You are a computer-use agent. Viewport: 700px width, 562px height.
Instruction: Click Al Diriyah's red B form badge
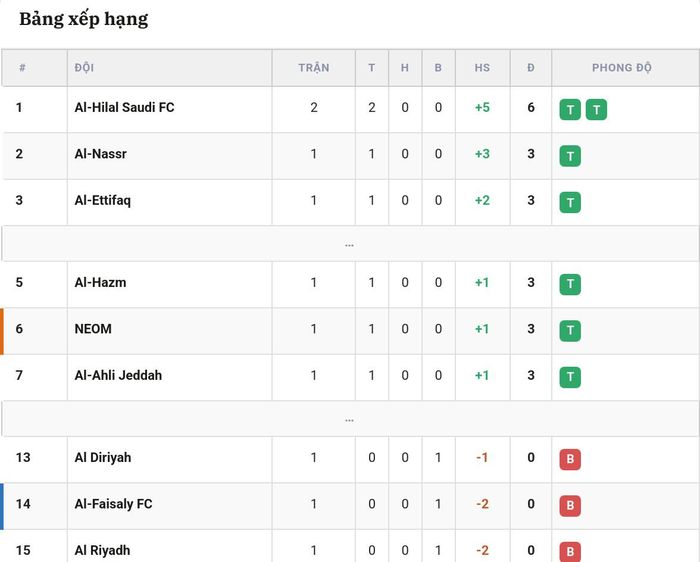pyautogui.click(x=570, y=459)
